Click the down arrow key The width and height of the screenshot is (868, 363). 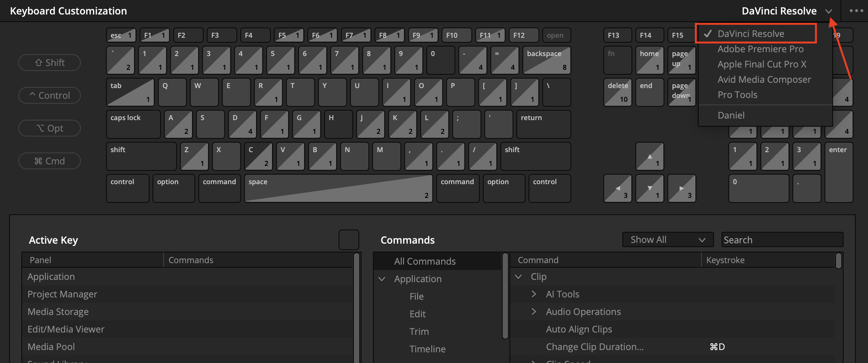(650, 188)
